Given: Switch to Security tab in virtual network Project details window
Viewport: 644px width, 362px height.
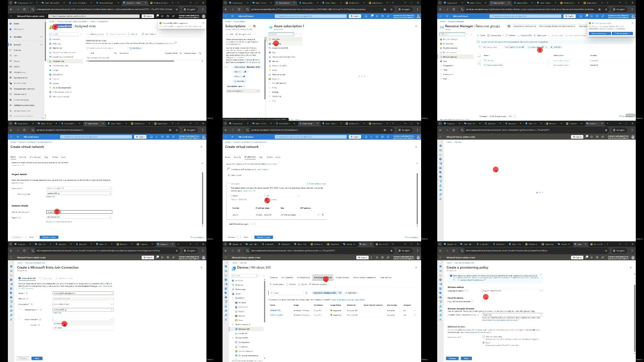Looking at the screenshot, I should (x=23, y=157).
